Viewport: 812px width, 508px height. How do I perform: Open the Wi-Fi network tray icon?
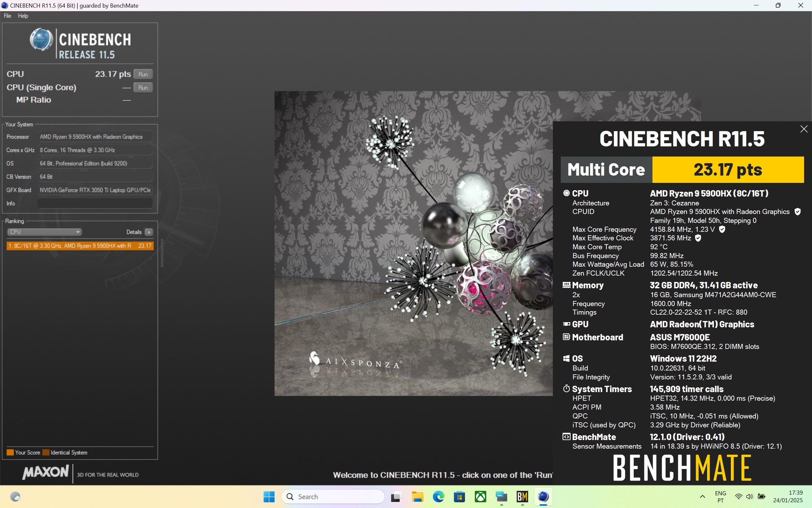738,497
